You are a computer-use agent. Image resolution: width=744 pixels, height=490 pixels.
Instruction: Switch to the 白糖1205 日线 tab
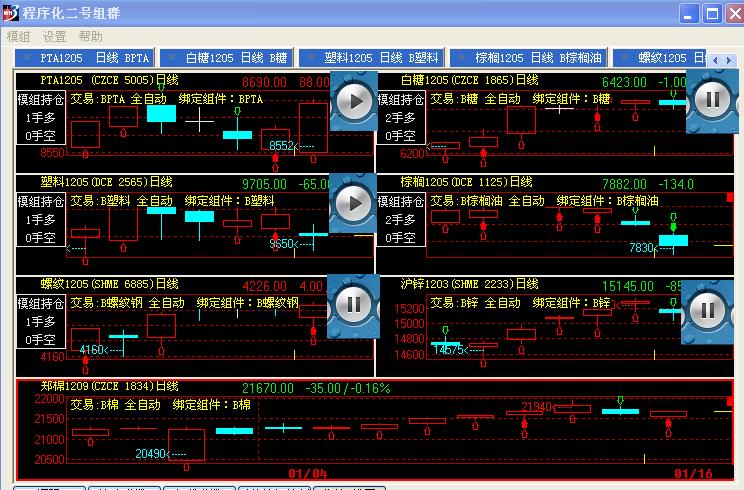click(226, 58)
